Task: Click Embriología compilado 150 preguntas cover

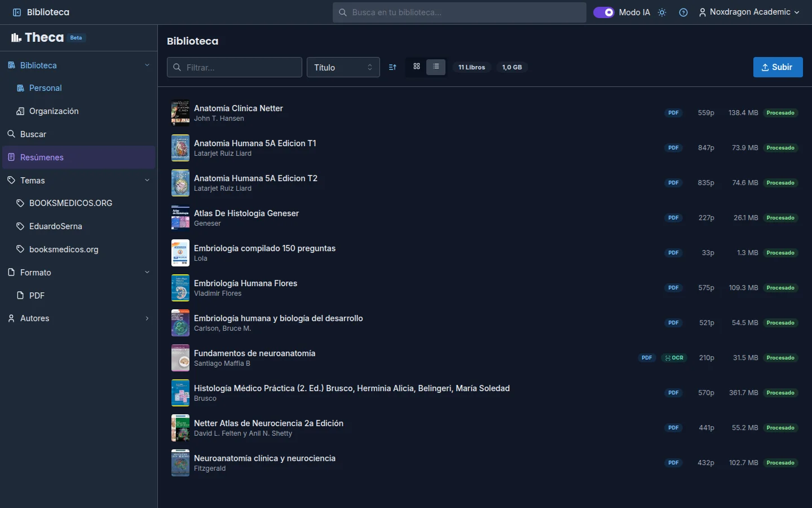Action: tap(180, 253)
